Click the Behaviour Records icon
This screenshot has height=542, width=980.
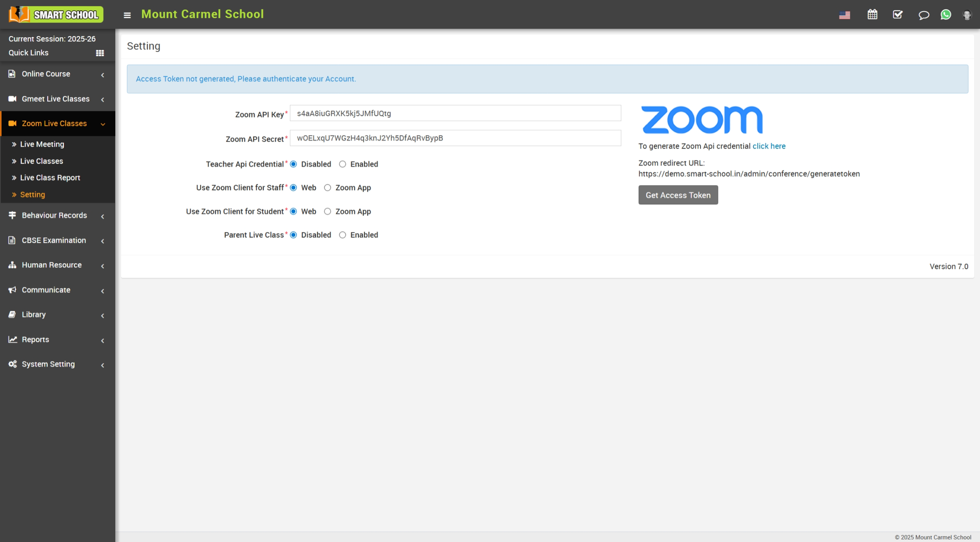[12, 215]
